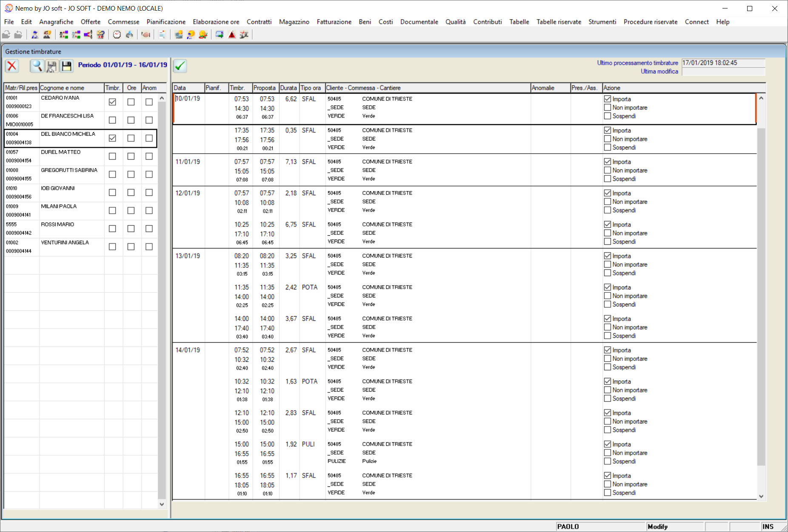Click the green checkmark confirm button

click(x=180, y=66)
